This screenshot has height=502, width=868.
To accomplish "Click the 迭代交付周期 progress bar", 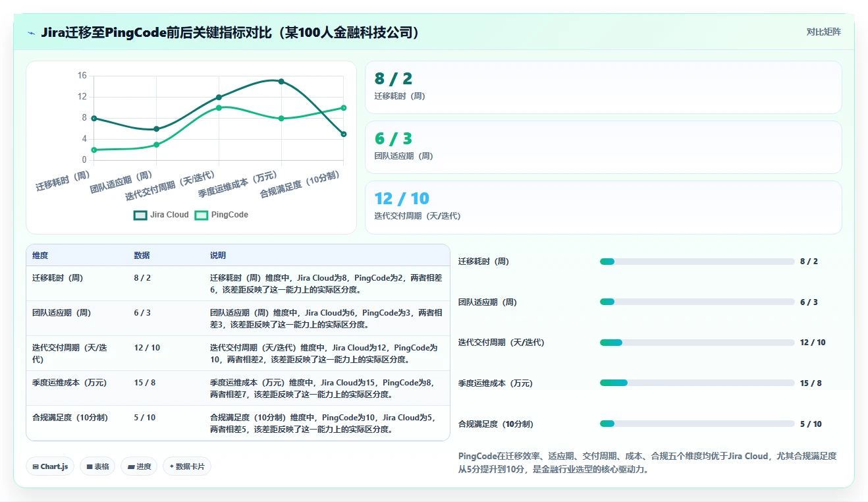I will [697, 343].
